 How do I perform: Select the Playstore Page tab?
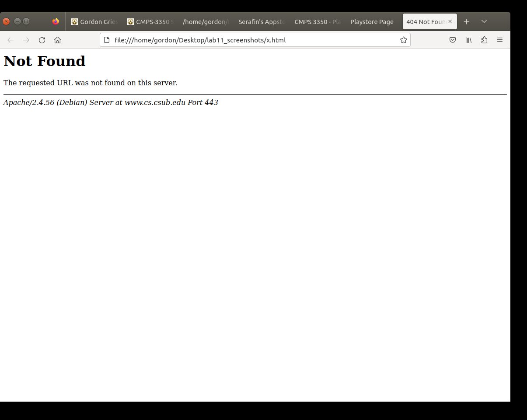372,21
